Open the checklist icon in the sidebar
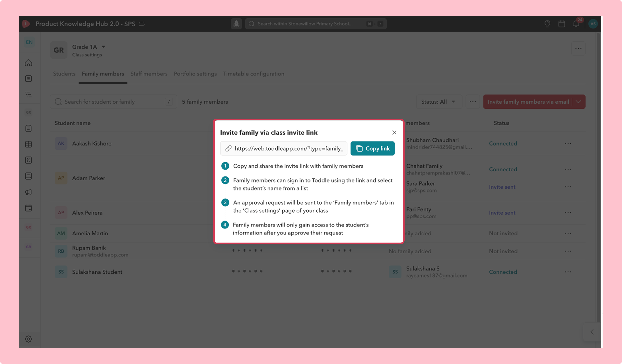This screenshot has width=622, height=364. [x=28, y=160]
